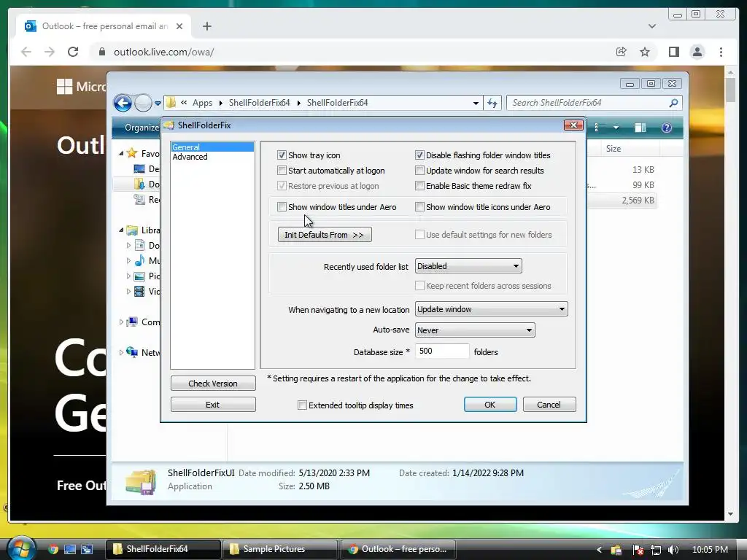
Task: Open the Explorer recent pages dropdown arrow
Action: click(158, 104)
